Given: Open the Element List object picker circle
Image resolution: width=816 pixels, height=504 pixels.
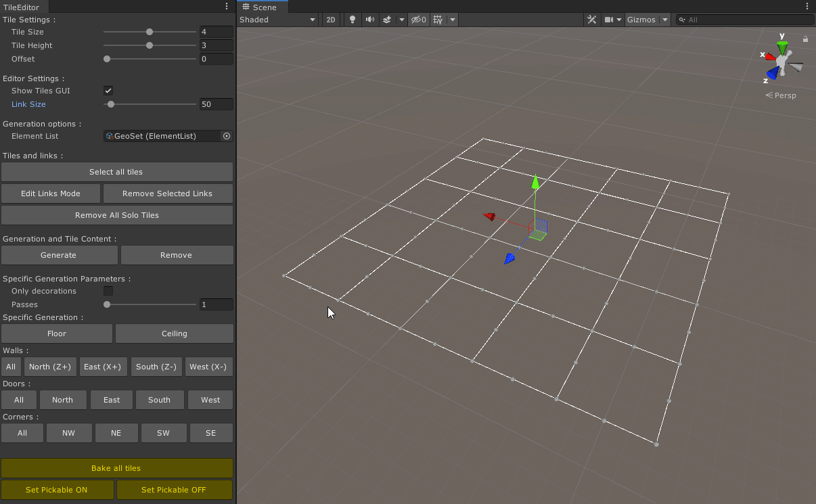Looking at the screenshot, I should coord(227,136).
